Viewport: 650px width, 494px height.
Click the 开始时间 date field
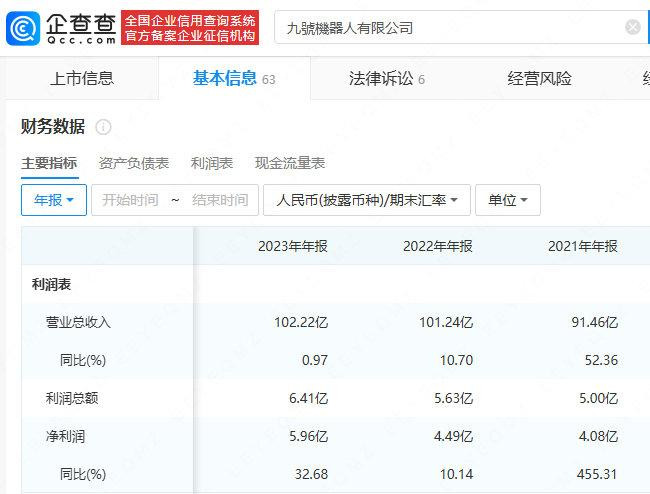(x=130, y=200)
